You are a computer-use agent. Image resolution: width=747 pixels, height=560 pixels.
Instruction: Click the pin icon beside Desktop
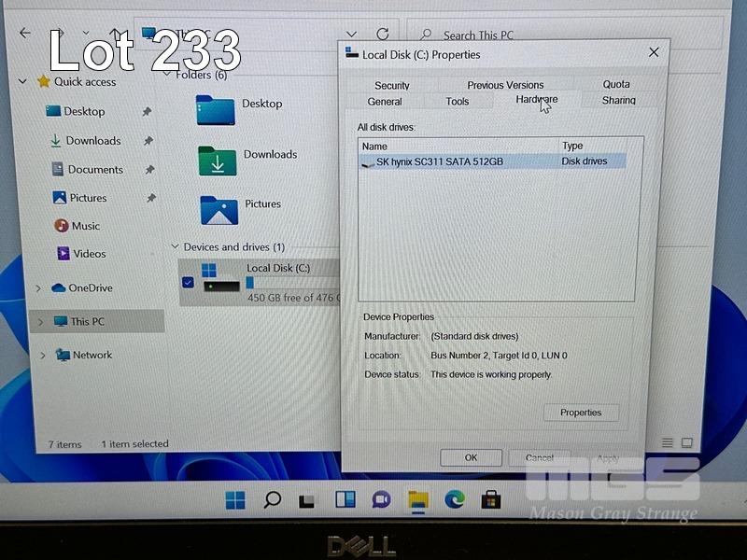(x=148, y=111)
